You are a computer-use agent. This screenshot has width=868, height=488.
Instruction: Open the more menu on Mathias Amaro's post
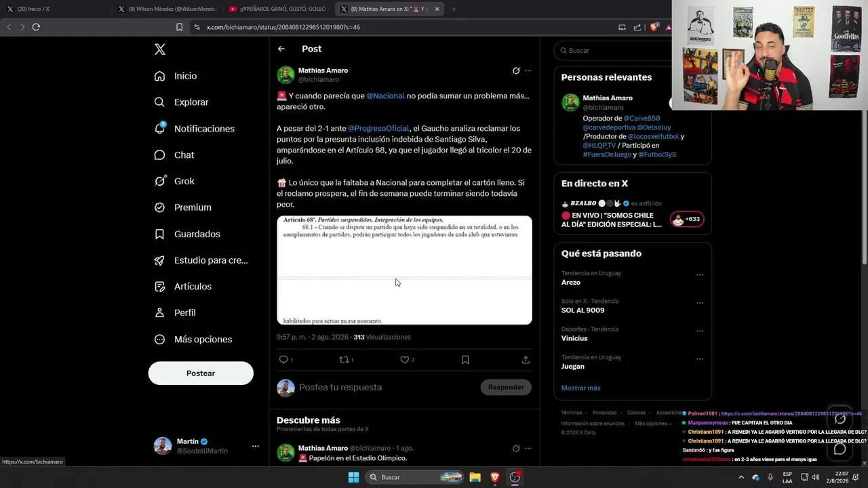(528, 70)
